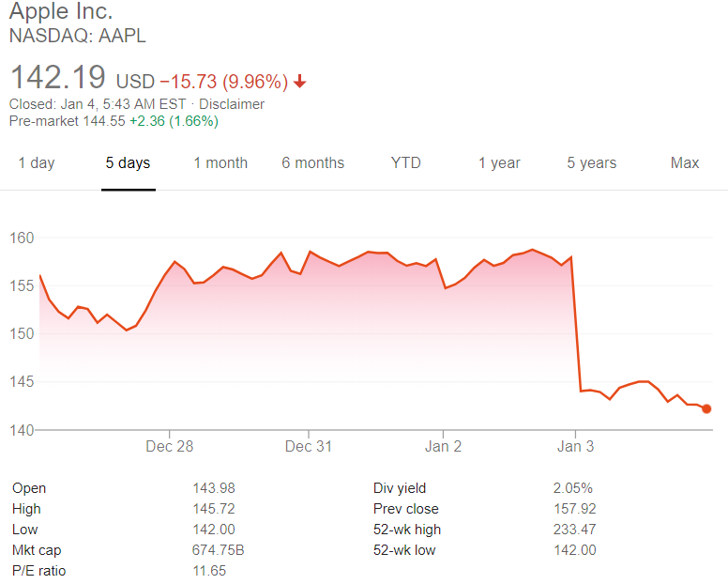View the 5 years chart range
This screenshot has width=728, height=584.
[591, 163]
